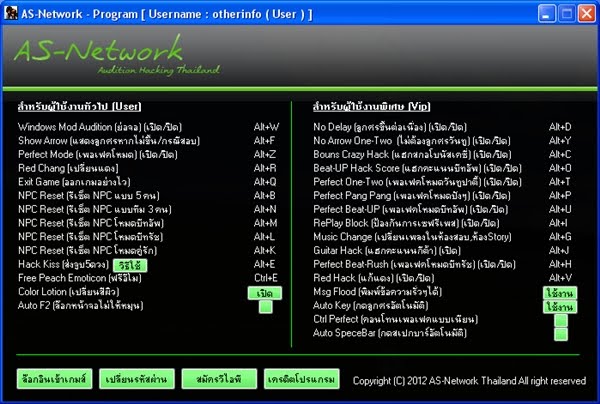Click the Perfect Pang Pang text

[x=412, y=196]
